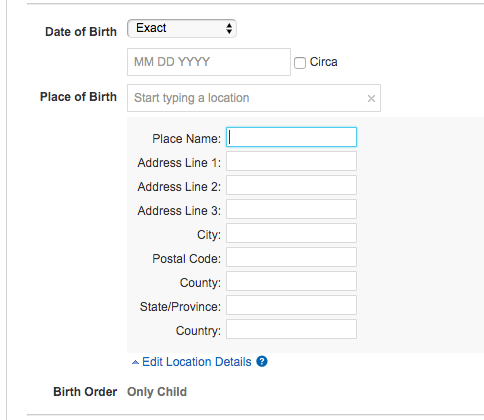Image resolution: width=484 pixels, height=420 pixels.
Task: Select the Place Name input box
Action: pyautogui.click(x=291, y=137)
